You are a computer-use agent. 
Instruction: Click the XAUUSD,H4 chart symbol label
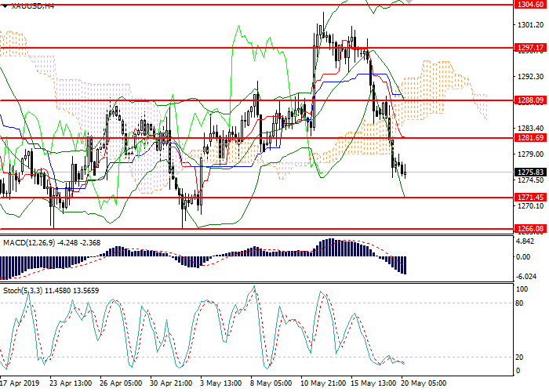[x=27, y=5]
